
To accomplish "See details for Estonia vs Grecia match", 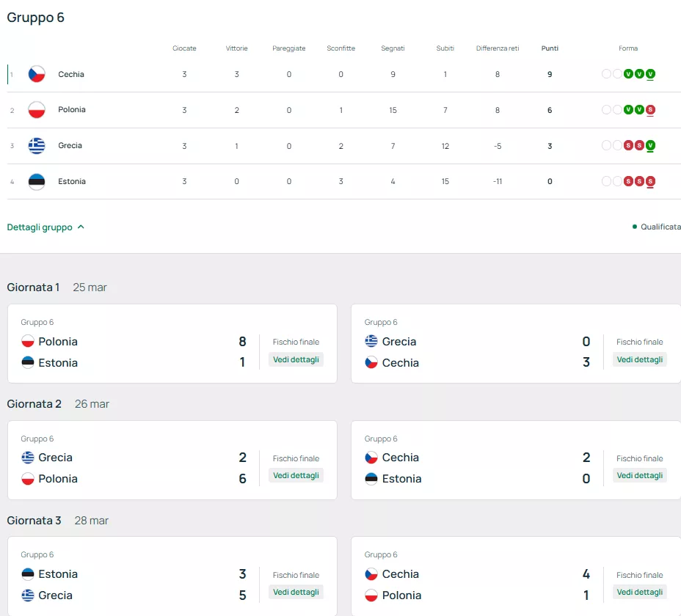I will click(296, 592).
